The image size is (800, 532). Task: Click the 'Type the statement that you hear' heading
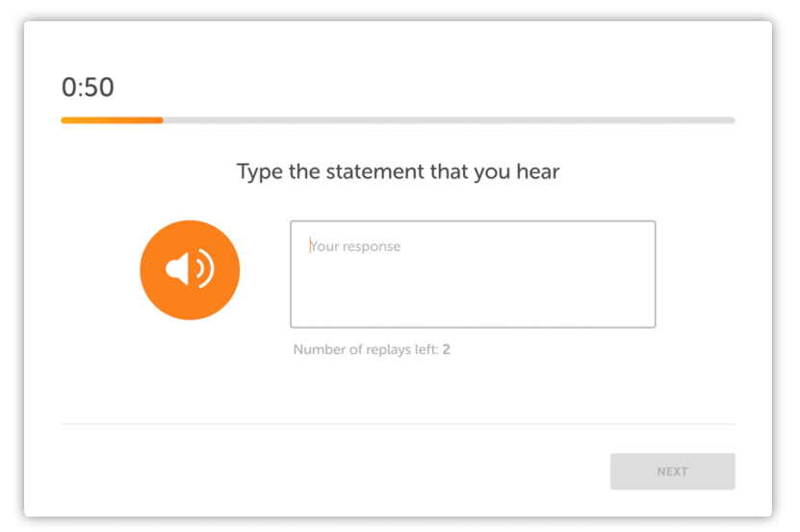[x=398, y=172]
